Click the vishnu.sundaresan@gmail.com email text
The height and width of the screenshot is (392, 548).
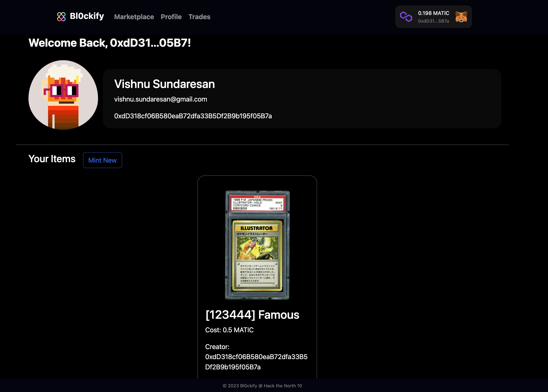(x=161, y=99)
